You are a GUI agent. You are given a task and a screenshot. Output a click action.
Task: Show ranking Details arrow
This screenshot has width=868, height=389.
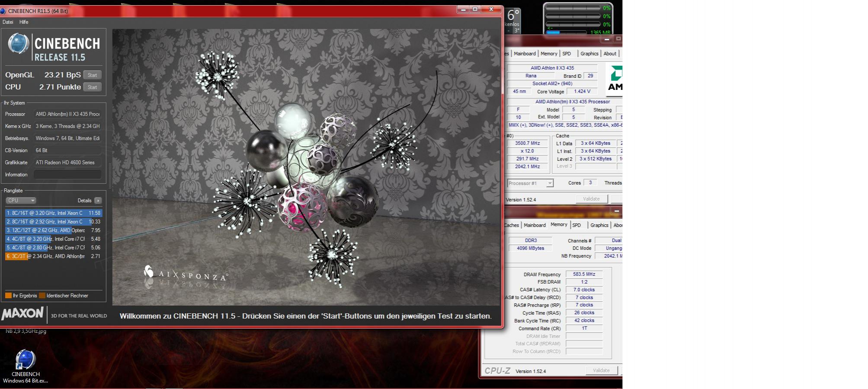pyautogui.click(x=98, y=201)
